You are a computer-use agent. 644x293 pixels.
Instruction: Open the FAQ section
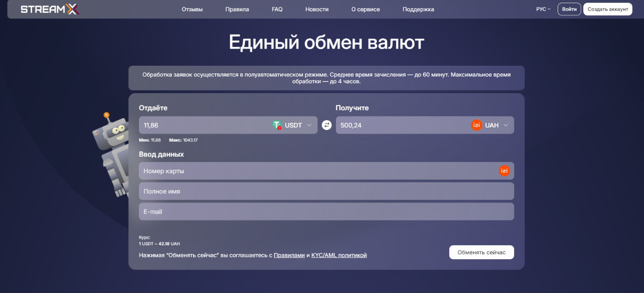click(277, 9)
